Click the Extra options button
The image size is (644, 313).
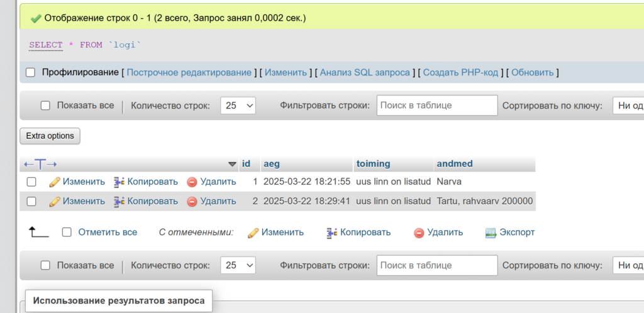pyautogui.click(x=50, y=136)
